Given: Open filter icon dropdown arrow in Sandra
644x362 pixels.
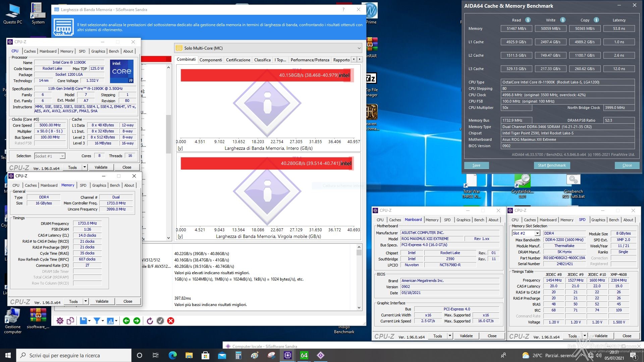Looking at the screenshot, I should (103, 321).
